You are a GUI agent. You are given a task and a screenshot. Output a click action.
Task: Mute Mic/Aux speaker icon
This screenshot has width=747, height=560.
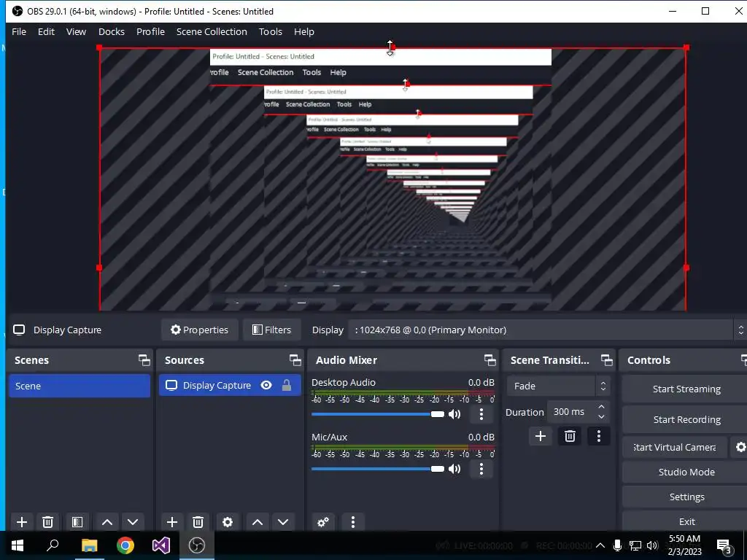pos(454,469)
